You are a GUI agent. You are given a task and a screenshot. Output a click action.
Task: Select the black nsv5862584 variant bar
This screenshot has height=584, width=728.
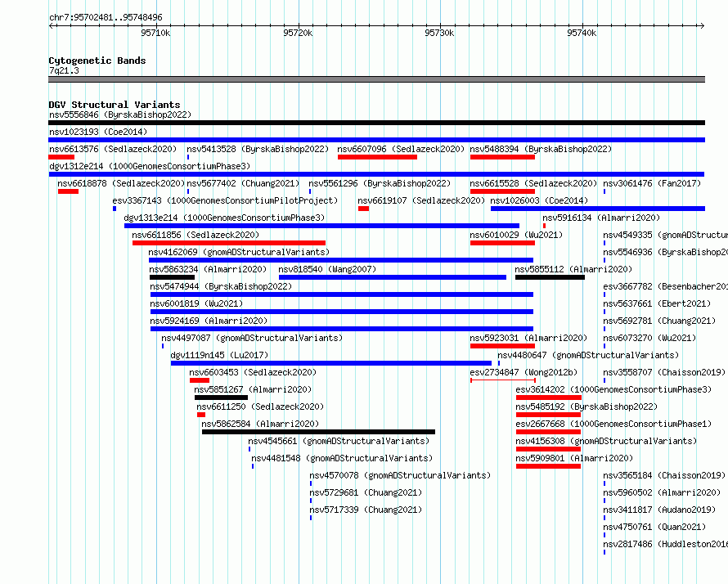point(318,432)
